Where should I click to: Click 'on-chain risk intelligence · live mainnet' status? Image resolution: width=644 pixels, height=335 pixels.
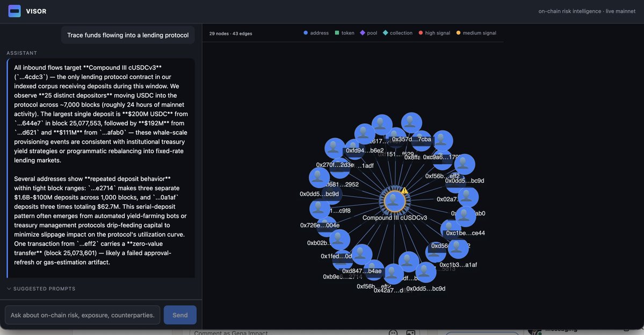(x=587, y=11)
